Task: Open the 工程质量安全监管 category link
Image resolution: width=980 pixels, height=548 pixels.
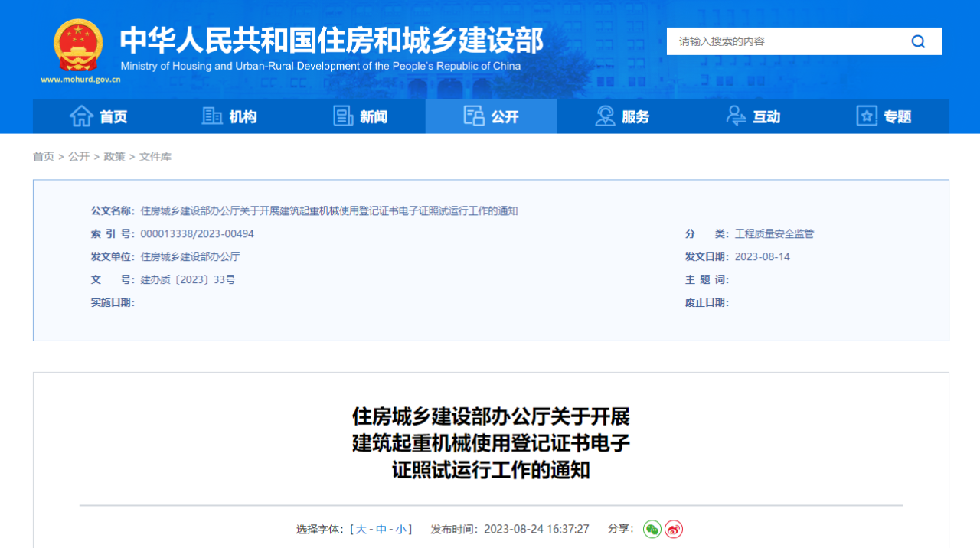Action: click(775, 233)
